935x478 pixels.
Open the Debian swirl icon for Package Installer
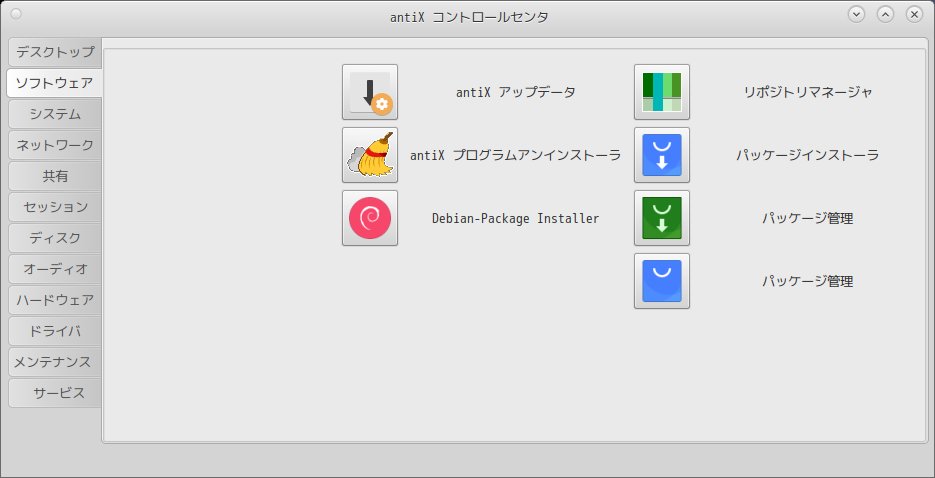(370, 218)
